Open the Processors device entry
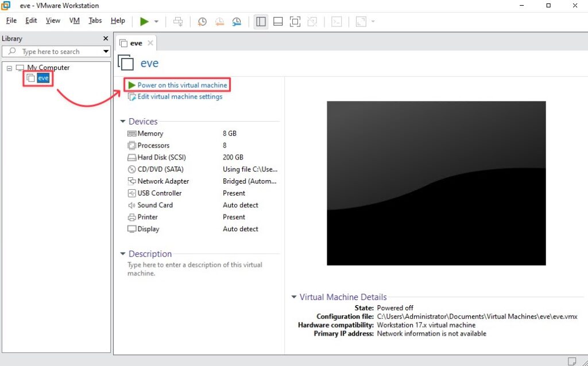Screen dimensions: 588x366 tap(153, 145)
